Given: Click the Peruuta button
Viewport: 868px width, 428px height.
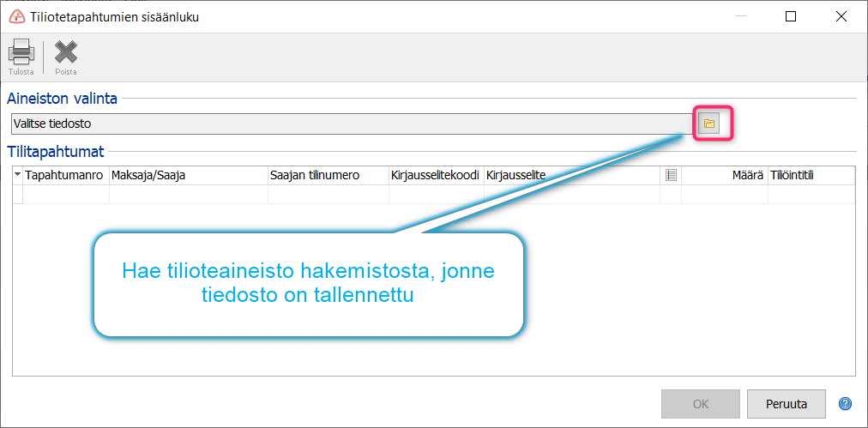Looking at the screenshot, I should pos(786,404).
